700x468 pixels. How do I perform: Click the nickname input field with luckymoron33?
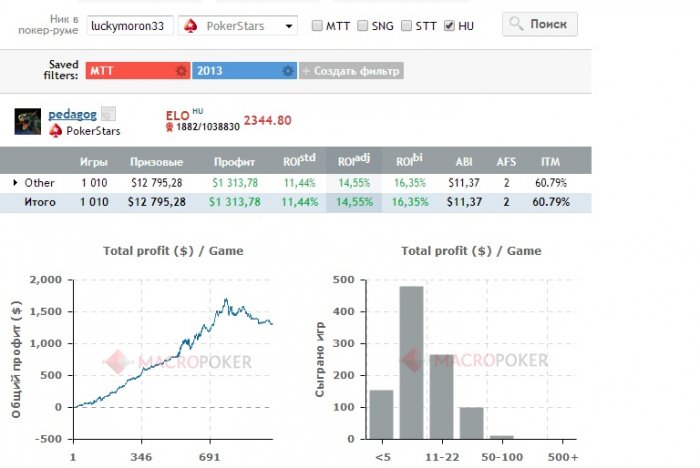[x=130, y=25]
